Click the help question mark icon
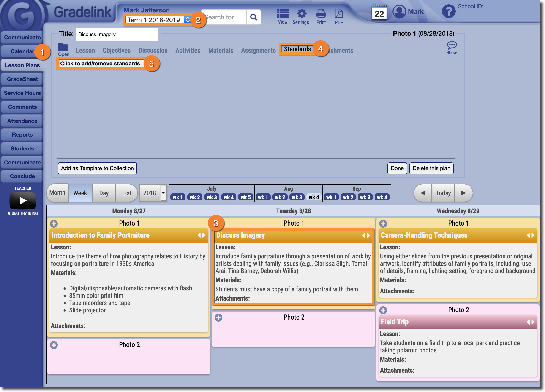Image resolution: width=545 pixels, height=392 pixels. coord(448,11)
